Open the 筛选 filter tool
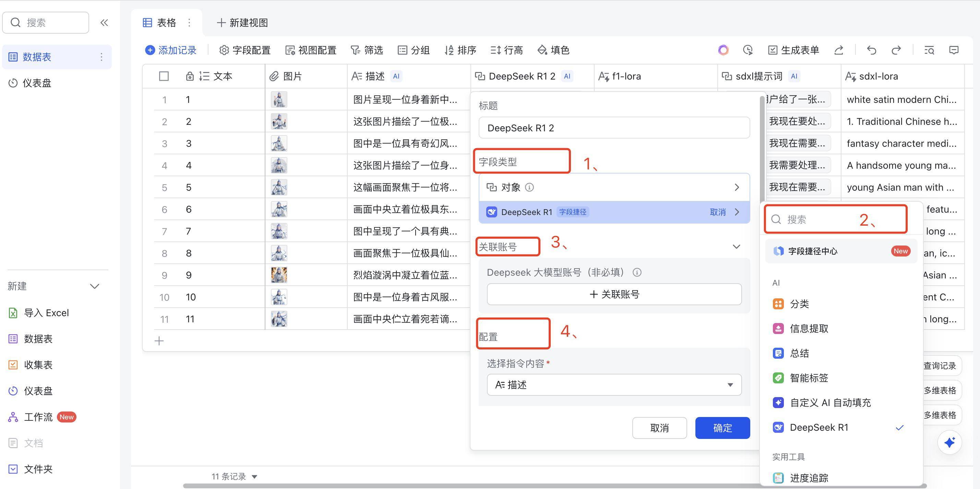Screen dimensions: 980x489 (x=367, y=50)
